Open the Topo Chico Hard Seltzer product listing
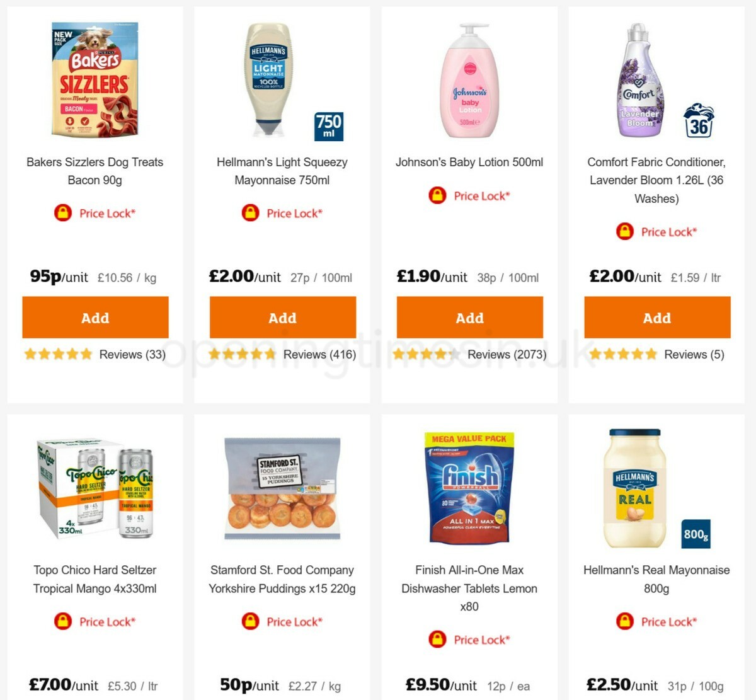 tap(95, 491)
